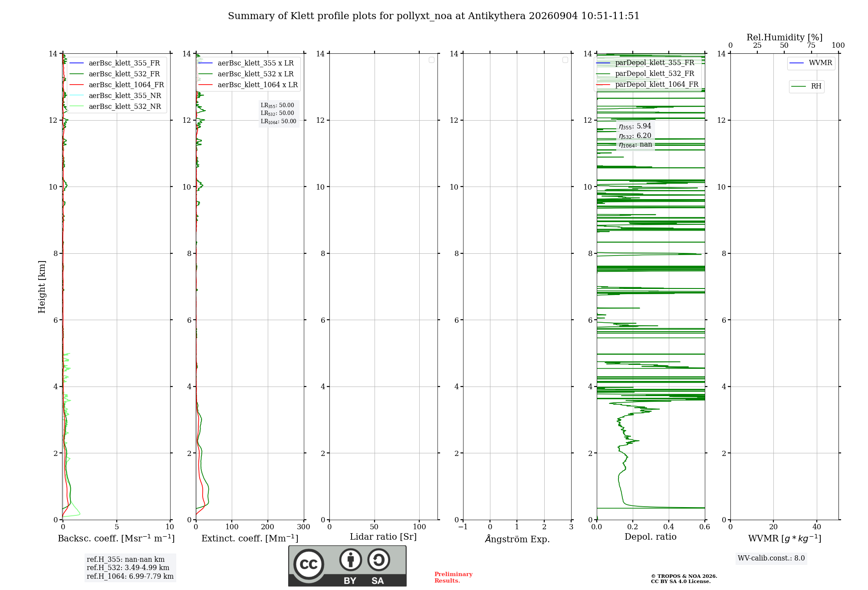Click the attribution person icon in license badge
868x590 pixels.
(x=351, y=560)
